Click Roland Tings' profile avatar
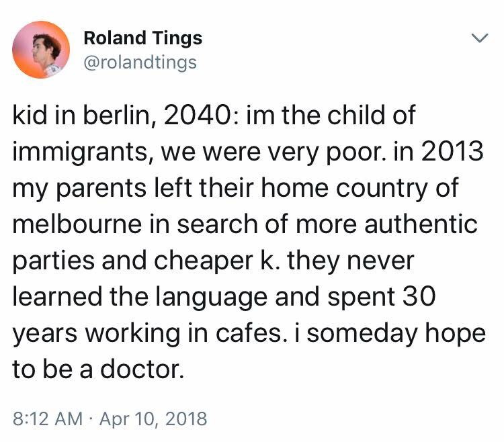 pyautogui.click(x=42, y=50)
